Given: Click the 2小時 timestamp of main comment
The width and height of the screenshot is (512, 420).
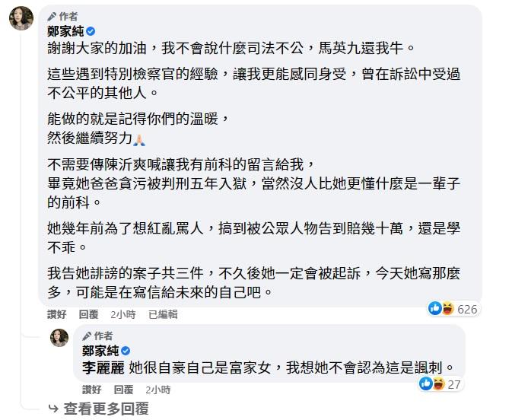Looking at the screenshot, I should [x=122, y=314].
